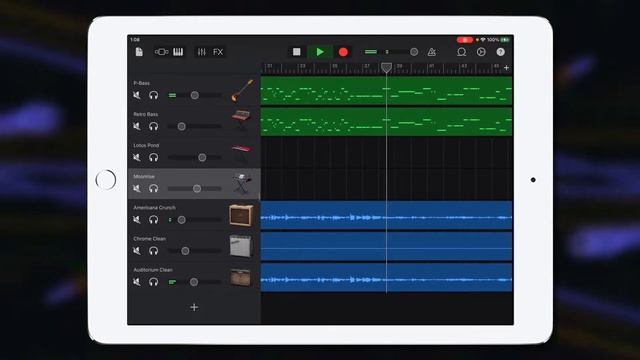Adjust Americana Crunch volume slider knob
The height and width of the screenshot is (360, 640).
182,220
